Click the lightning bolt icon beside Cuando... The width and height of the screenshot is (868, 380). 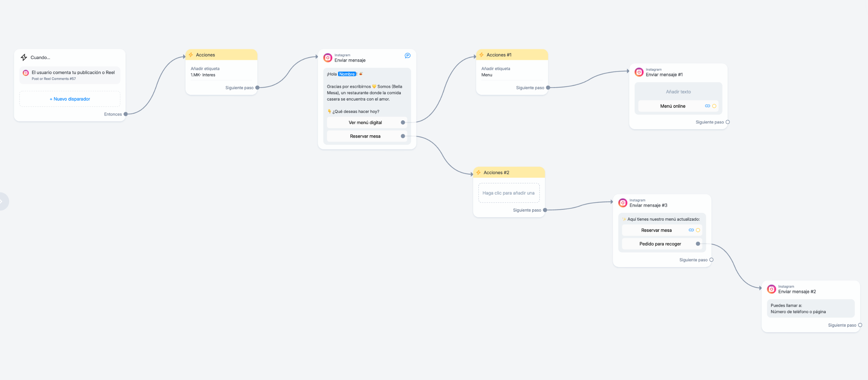(x=24, y=57)
